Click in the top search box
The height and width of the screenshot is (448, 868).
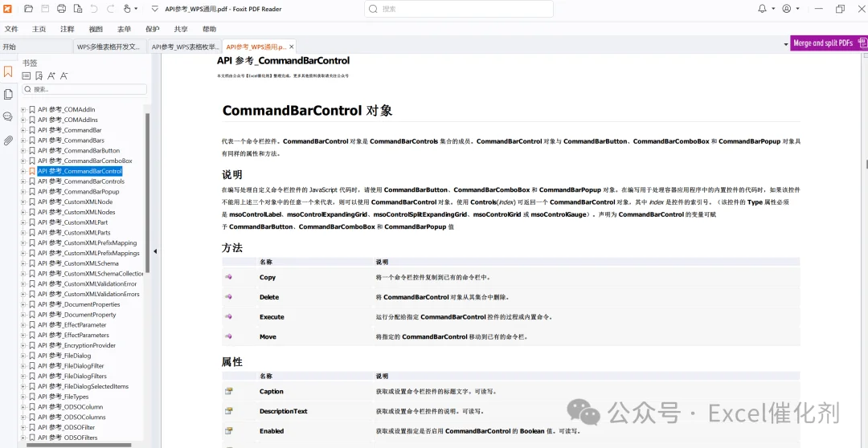click(x=458, y=9)
